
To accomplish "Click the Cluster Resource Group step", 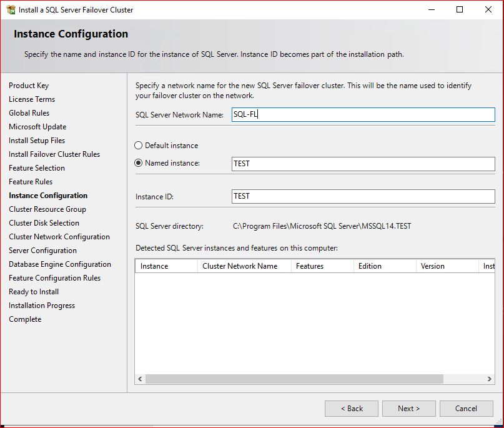I will click(47, 209).
